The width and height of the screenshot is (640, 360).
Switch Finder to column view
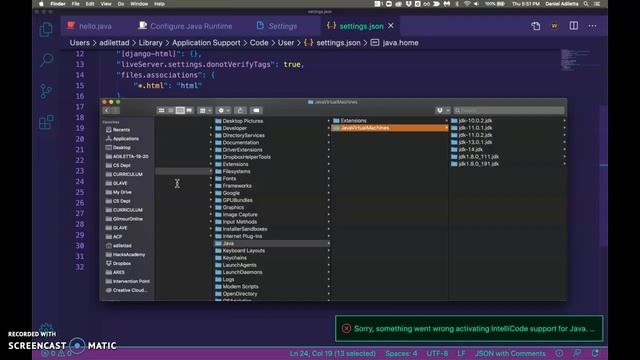pos(180,111)
